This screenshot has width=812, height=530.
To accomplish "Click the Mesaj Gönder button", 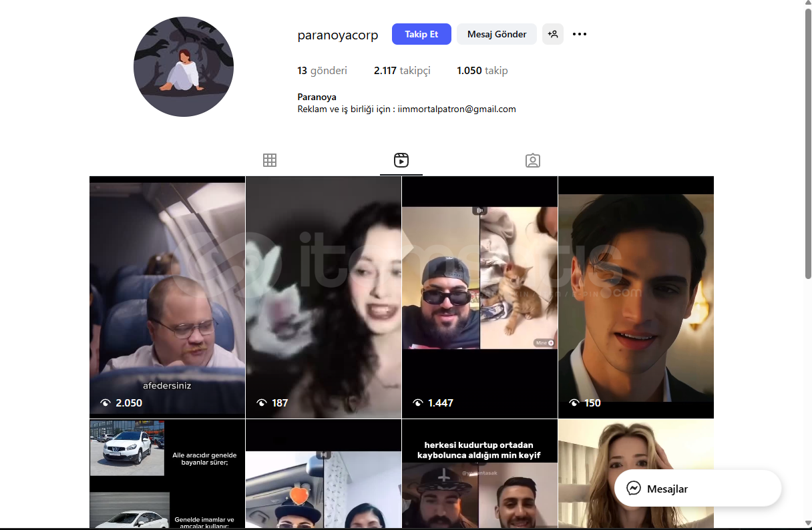I will [x=497, y=34].
